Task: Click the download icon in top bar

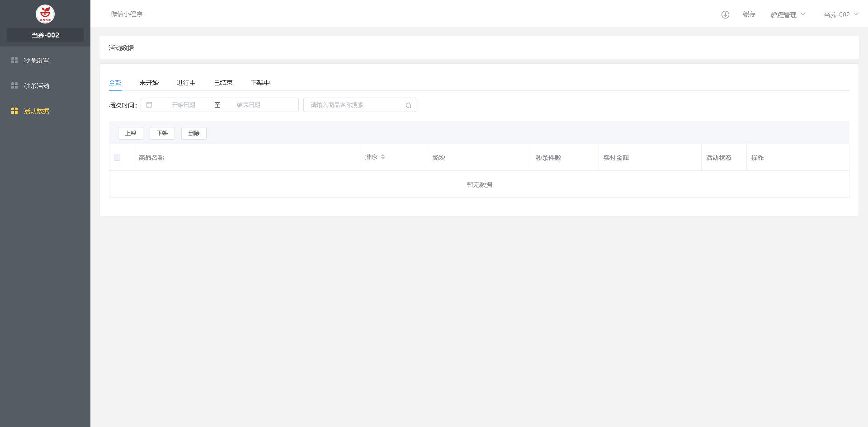Action: point(725,14)
